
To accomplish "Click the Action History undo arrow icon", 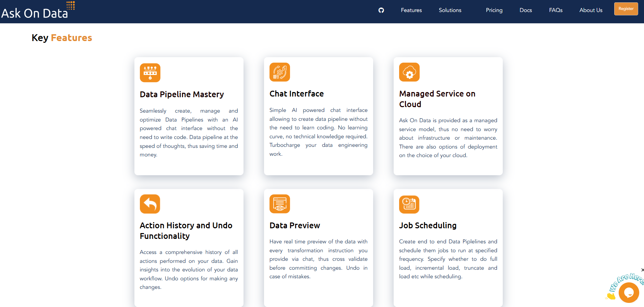I will coord(150,204).
